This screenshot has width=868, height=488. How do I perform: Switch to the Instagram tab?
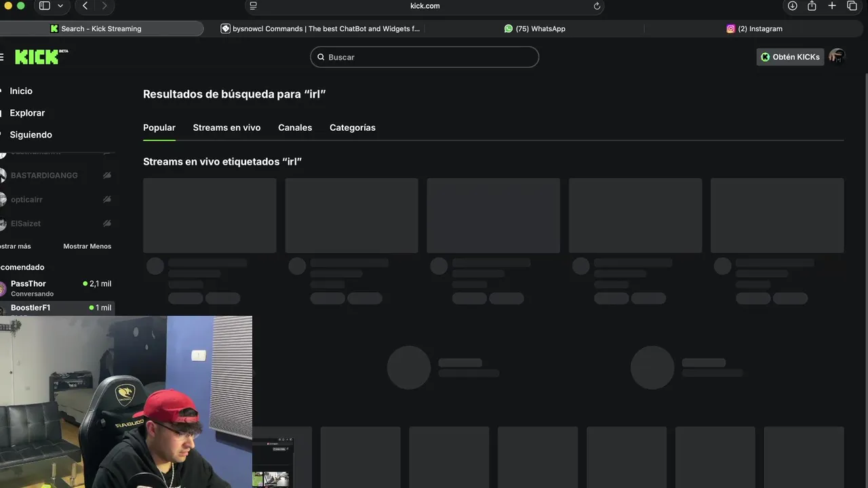[755, 28]
